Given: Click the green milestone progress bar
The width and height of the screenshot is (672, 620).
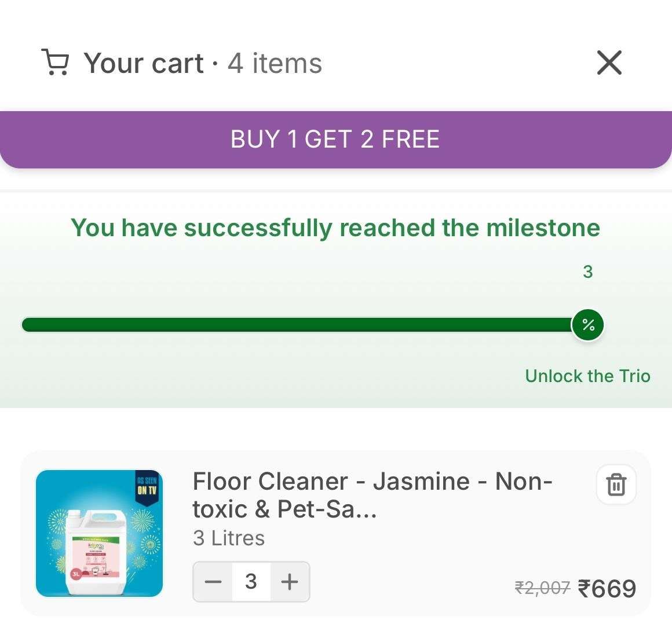Looking at the screenshot, I should pos(295,325).
